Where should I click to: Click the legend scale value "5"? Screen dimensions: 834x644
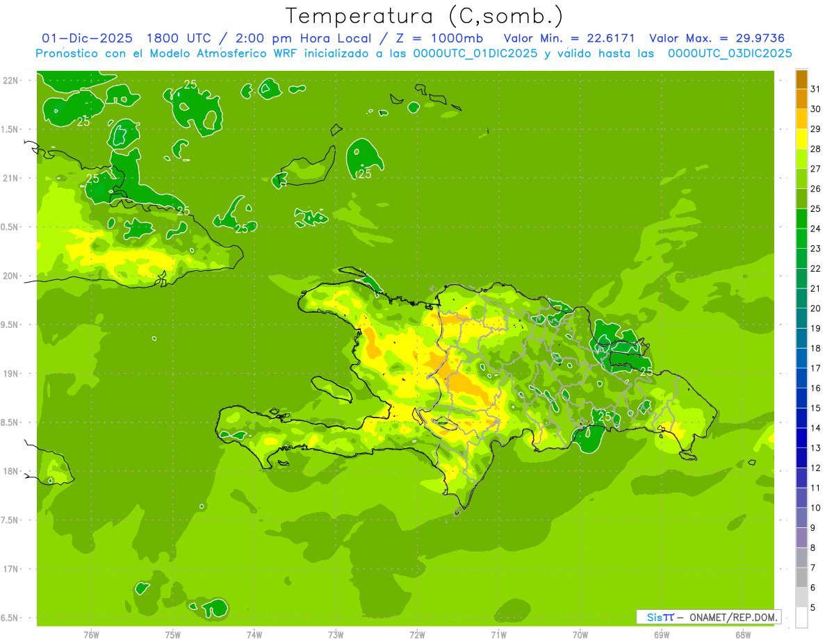812,608
